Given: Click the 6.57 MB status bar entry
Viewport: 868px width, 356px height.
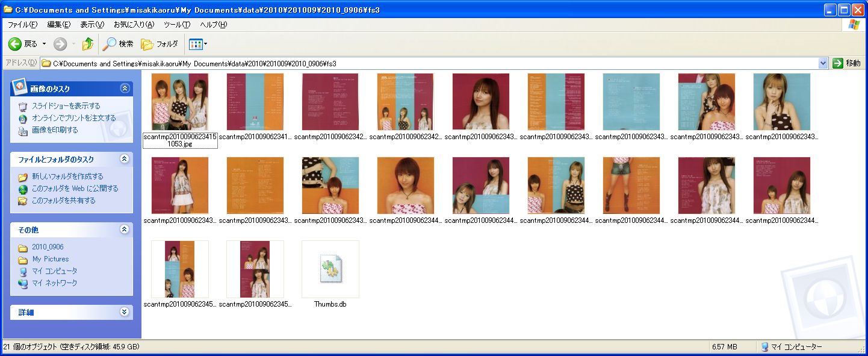Looking at the screenshot, I should (724, 347).
